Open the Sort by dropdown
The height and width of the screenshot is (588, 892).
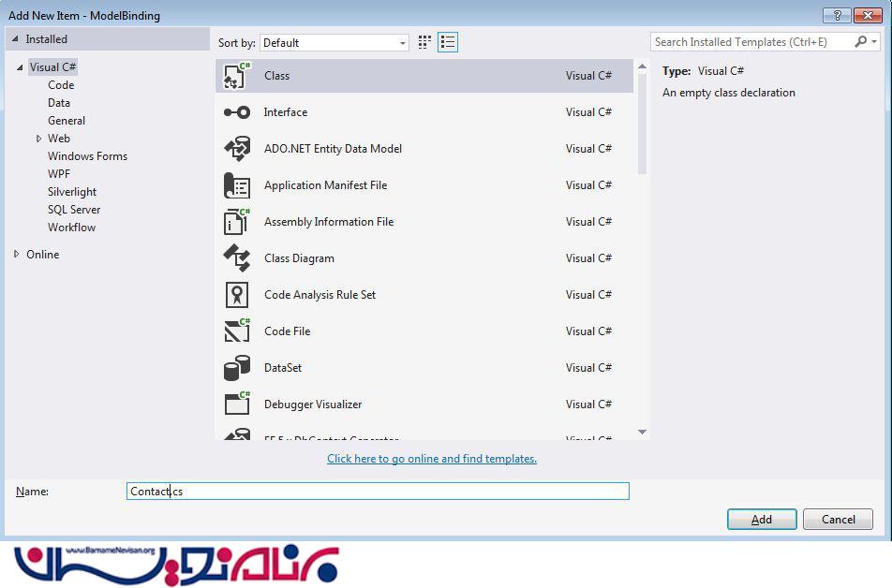tap(334, 43)
